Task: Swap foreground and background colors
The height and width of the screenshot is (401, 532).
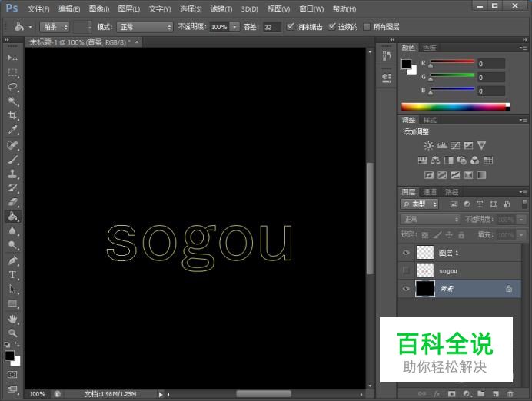Action: (x=17, y=344)
